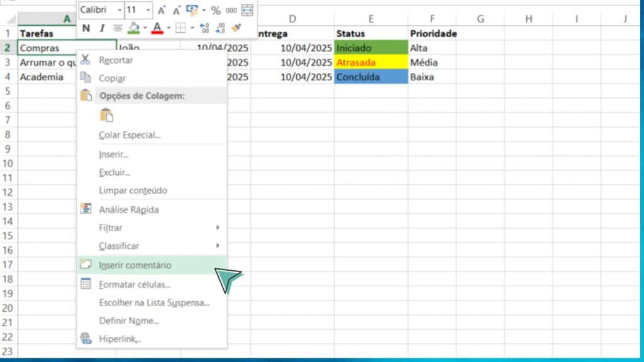Open the borders dropdown arrow
Image resolution: width=644 pixels, height=362 pixels.
pyautogui.click(x=192, y=28)
